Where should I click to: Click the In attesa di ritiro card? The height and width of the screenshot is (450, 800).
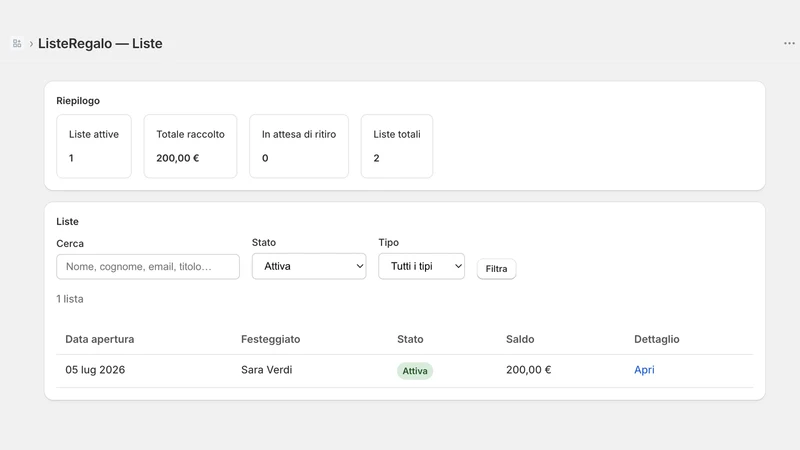pos(299,146)
